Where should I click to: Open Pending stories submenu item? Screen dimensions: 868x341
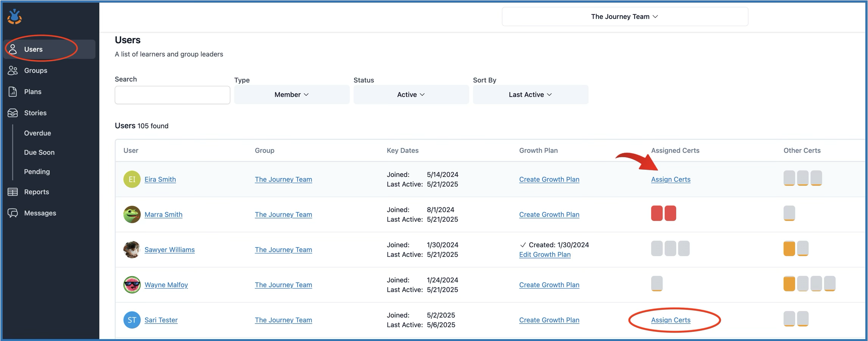tap(37, 172)
